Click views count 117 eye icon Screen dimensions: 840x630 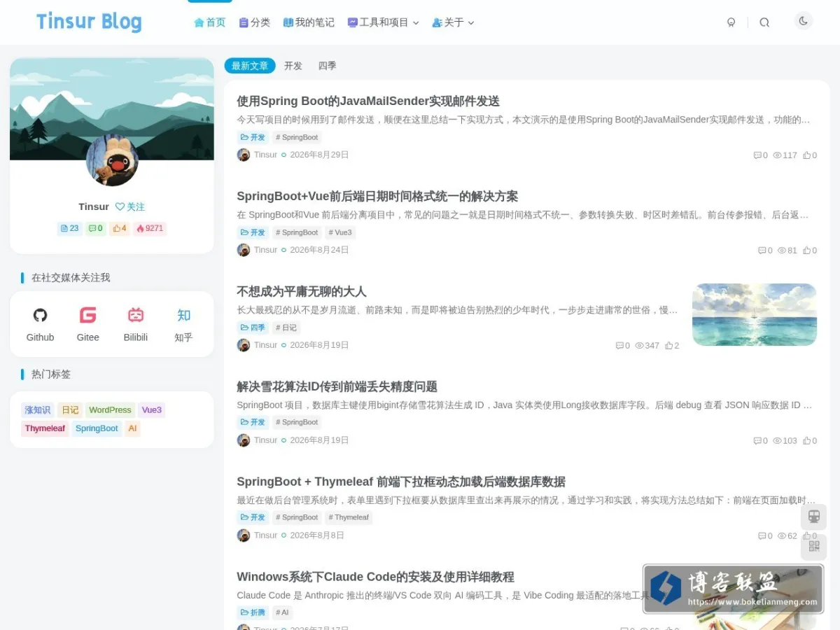(x=777, y=155)
